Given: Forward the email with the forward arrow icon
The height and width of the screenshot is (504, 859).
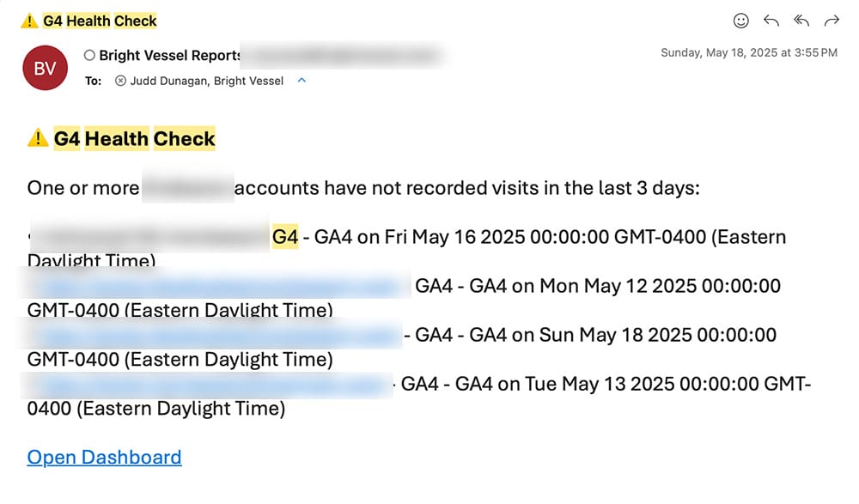Looking at the screenshot, I should pyautogui.click(x=831, y=21).
